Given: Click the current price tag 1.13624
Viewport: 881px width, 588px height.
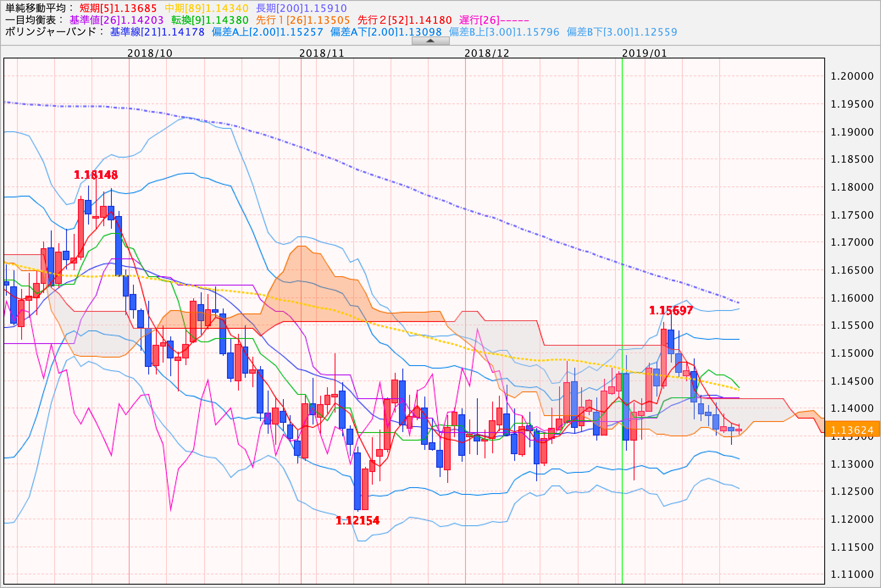Looking at the screenshot, I should click(x=852, y=430).
